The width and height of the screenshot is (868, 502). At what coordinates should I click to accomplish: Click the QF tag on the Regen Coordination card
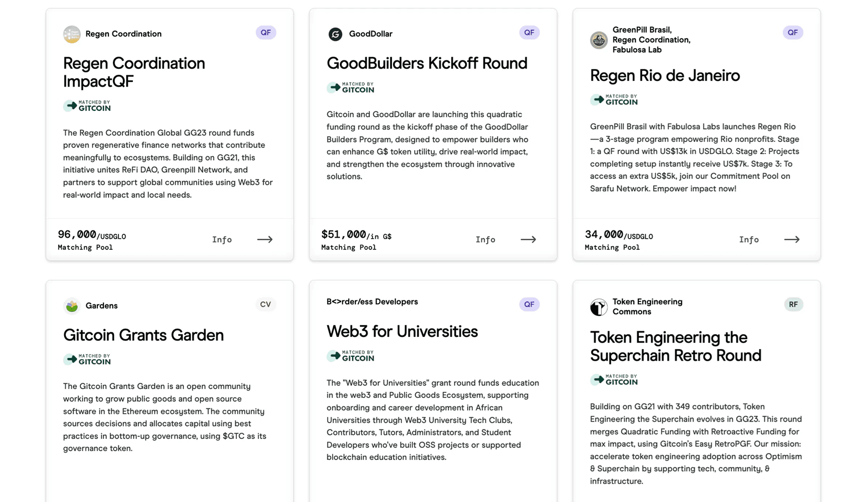pos(266,33)
